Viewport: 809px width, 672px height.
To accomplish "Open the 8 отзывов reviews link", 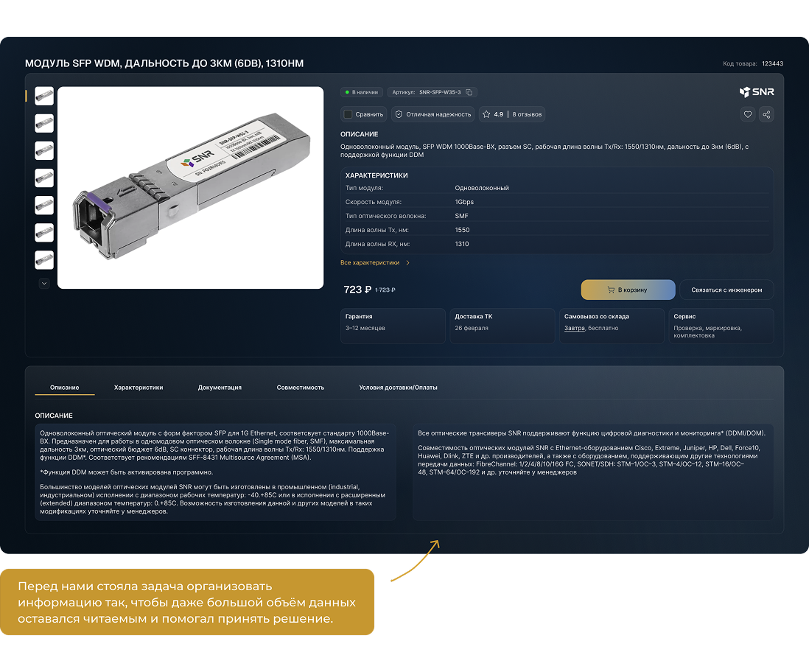I will (x=527, y=115).
